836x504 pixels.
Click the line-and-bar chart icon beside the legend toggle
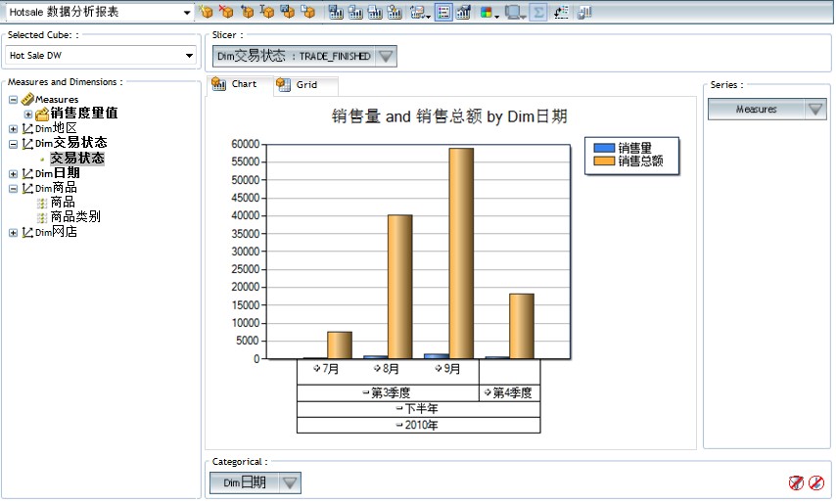pyautogui.click(x=463, y=12)
